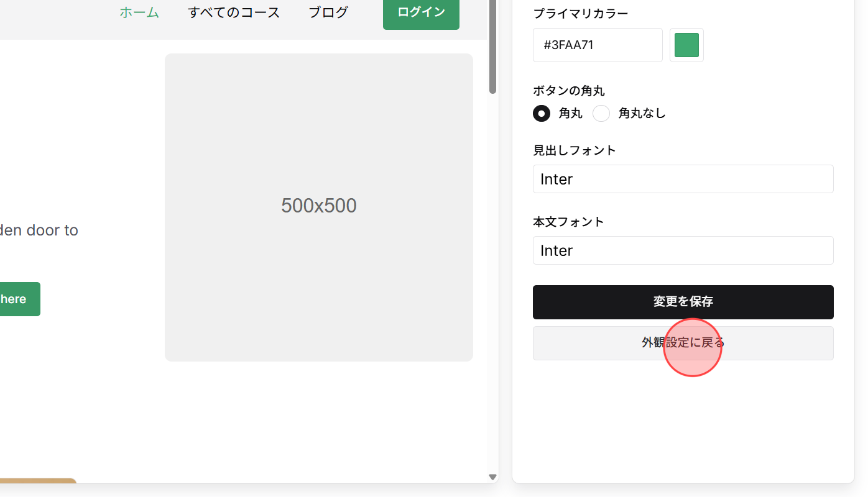Open the すべてのコース menu item

tap(233, 12)
